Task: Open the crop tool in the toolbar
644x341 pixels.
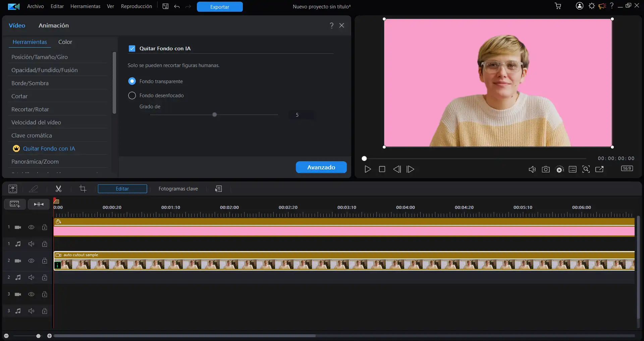Action: click(x=83, y=188)
